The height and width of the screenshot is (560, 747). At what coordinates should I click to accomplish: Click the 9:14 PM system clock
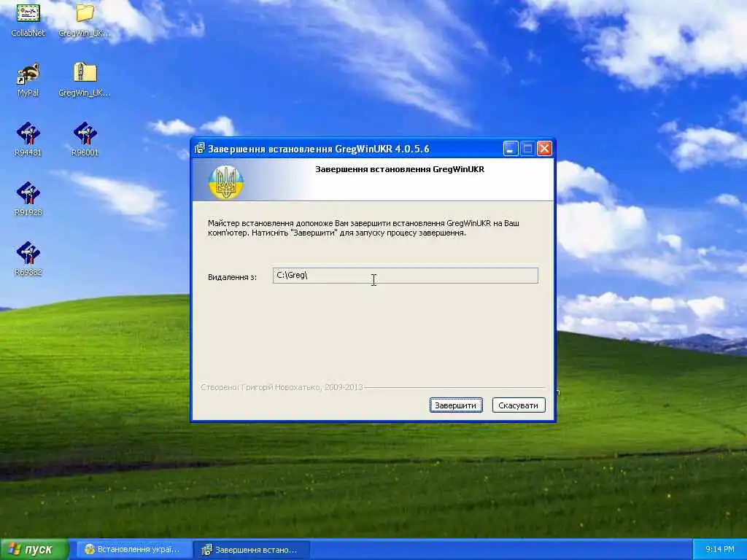(x=720, y=550)
